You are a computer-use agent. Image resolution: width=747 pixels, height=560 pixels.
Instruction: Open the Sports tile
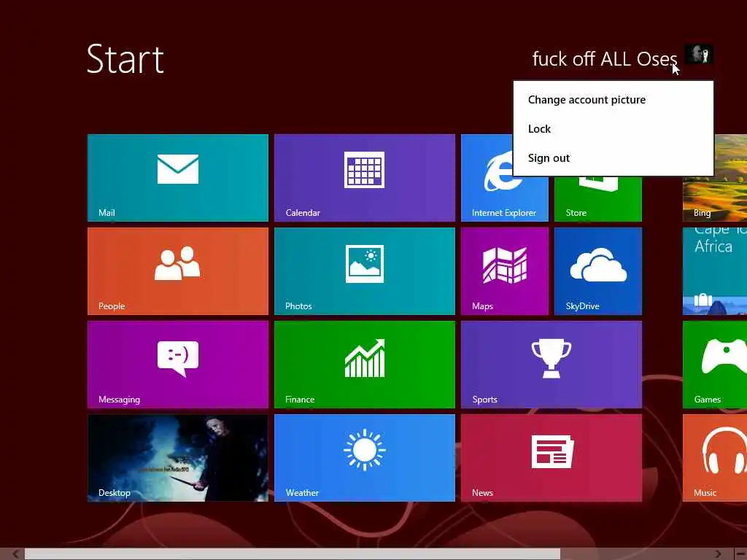point(551,365)
